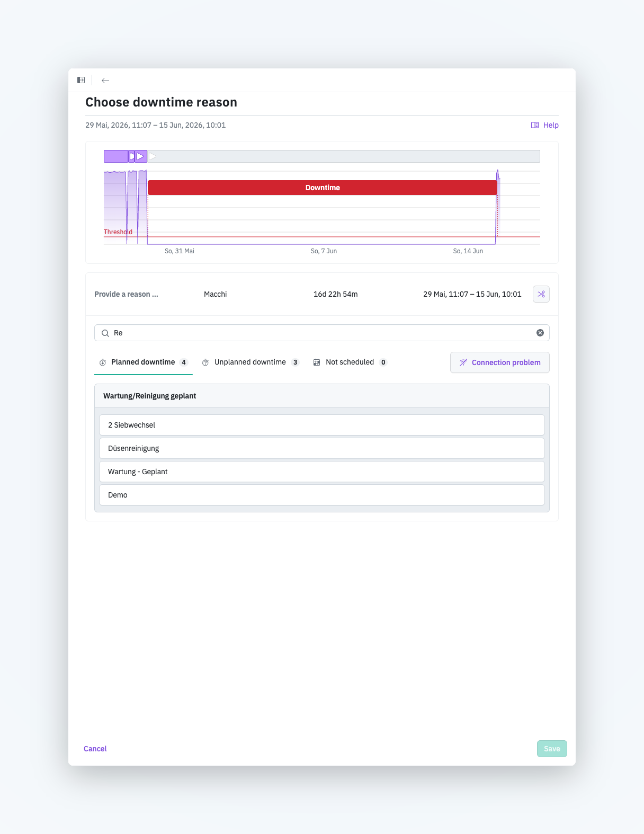The height and width of the screenshot is (834, 644).
Task: Click the Wartung/Reinigung geplant group header
Action: pos(322,396)
